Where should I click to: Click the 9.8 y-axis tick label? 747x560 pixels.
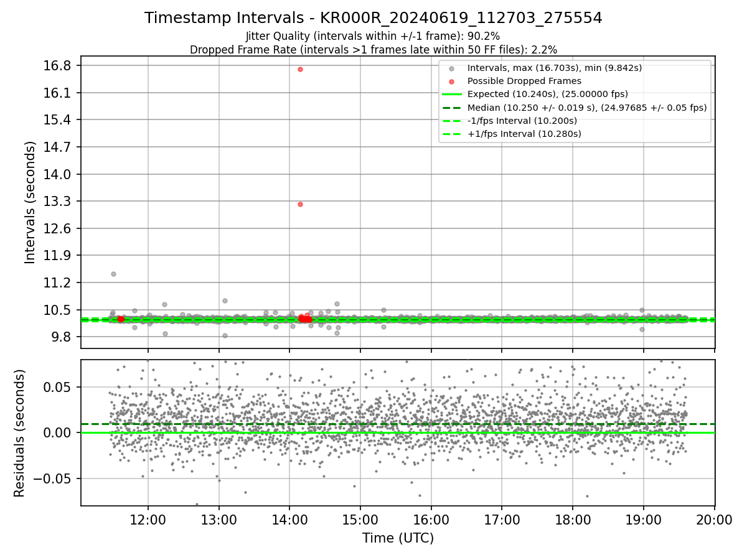coord(63,337)
